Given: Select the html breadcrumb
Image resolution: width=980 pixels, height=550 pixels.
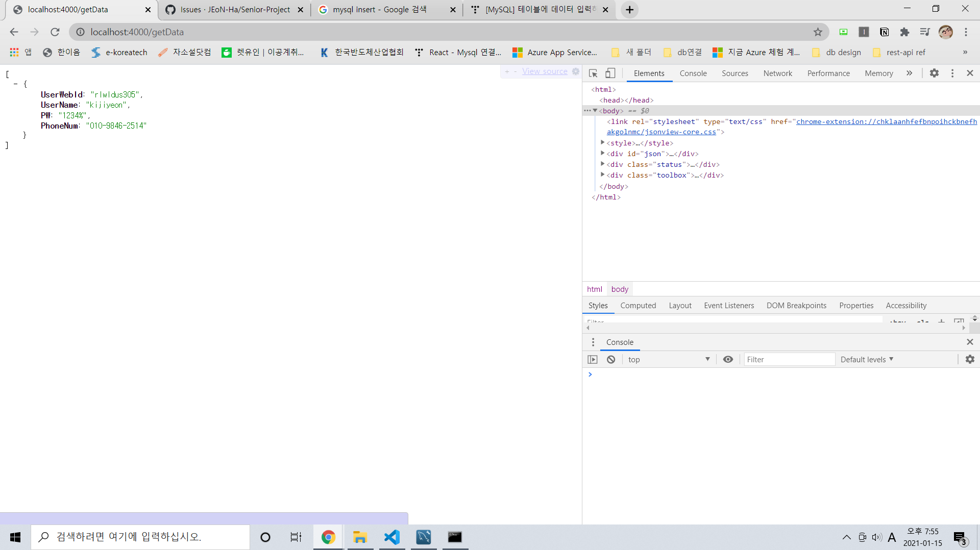Looking at the screenshot, I should (595, 289).
